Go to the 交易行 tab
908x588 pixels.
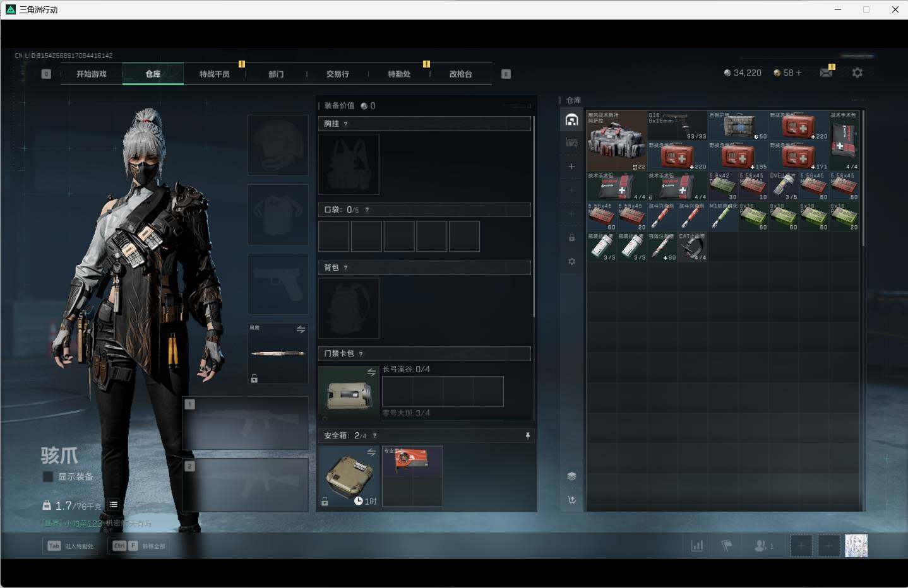point(338,74)
